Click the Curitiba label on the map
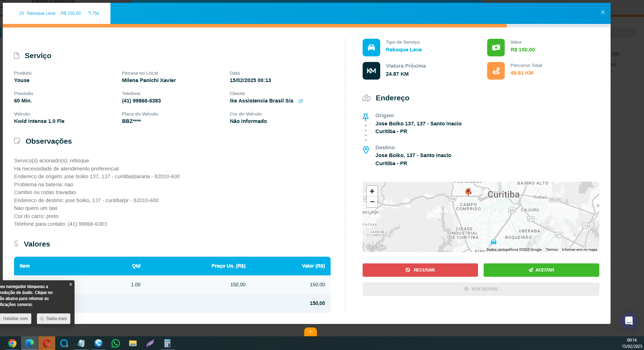Screen dimensions: 644x350 point(503,195)
